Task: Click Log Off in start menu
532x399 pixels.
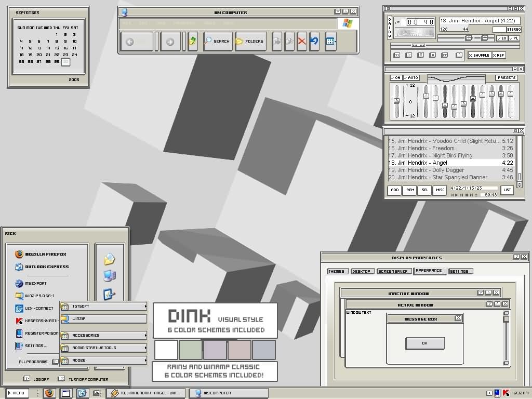Action: click(36, 379)
